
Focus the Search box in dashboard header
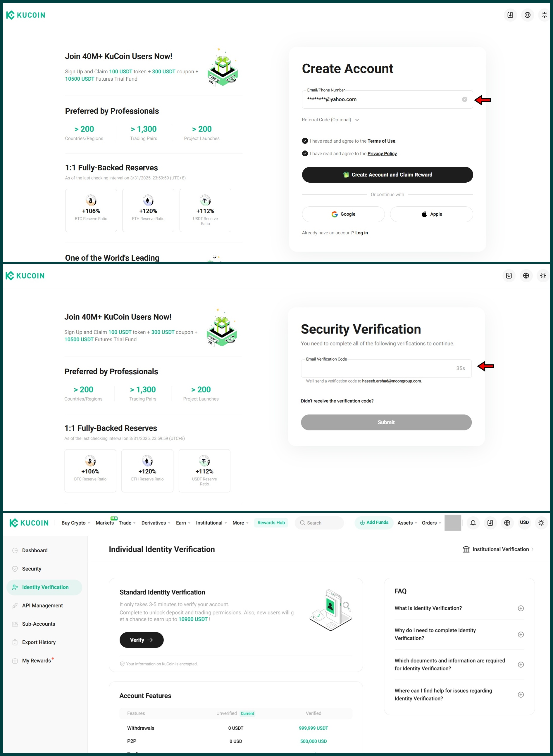(x=319, y=523)
